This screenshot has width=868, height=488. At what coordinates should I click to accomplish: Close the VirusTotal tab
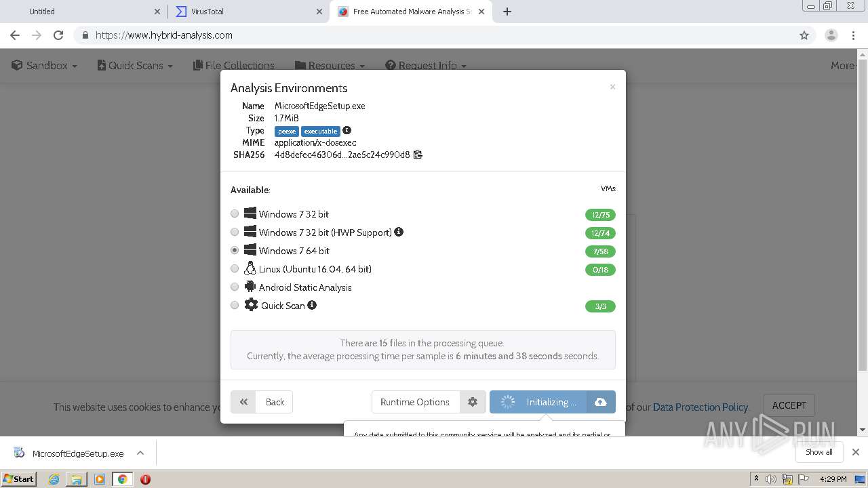point(320,12)
